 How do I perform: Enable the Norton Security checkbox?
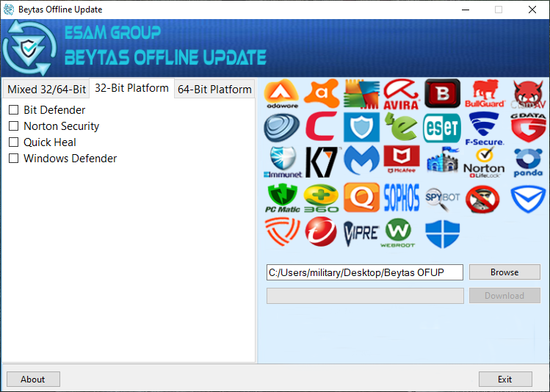(x=14, y=126)
